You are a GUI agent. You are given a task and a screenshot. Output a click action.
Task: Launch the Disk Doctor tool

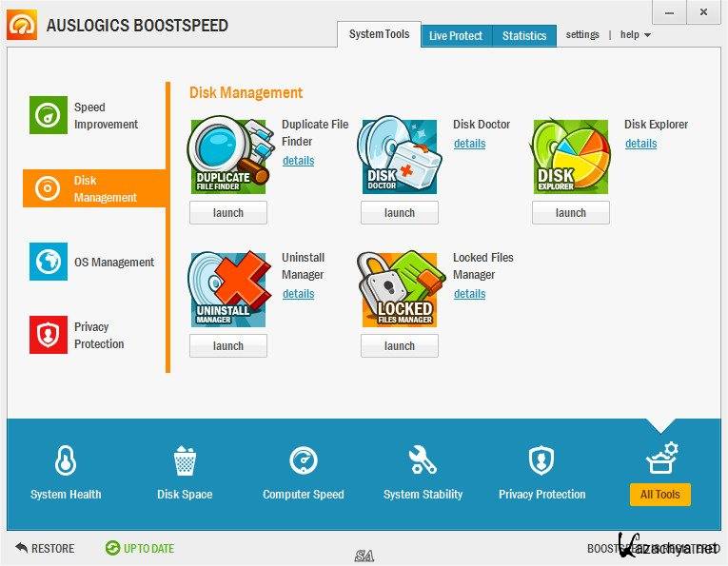point(400,213)
